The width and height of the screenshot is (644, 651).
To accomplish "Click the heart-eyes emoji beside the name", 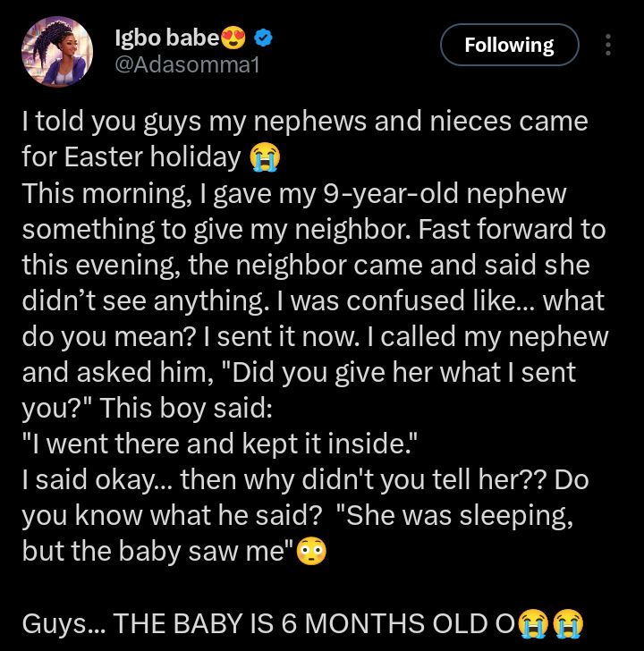I will (x=235, y=38).
